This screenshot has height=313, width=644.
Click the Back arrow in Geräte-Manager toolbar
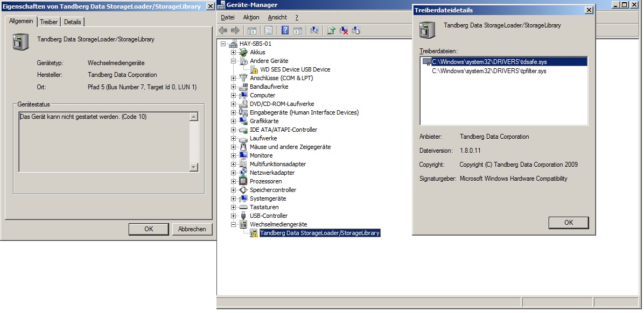click(223, 30)
